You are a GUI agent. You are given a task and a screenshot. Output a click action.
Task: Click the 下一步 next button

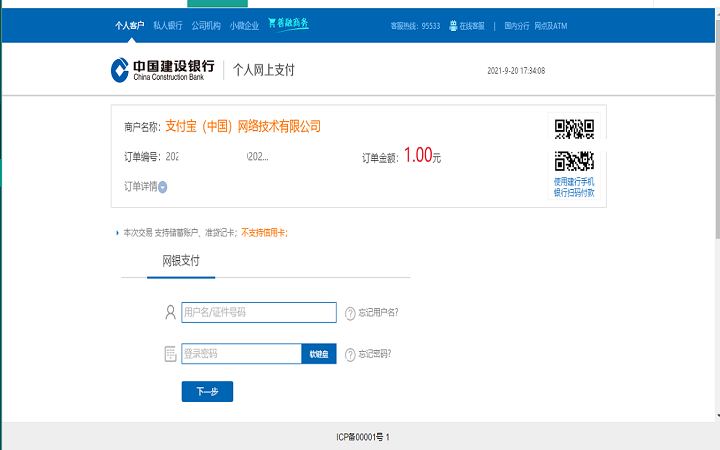(x=207, y=391)
